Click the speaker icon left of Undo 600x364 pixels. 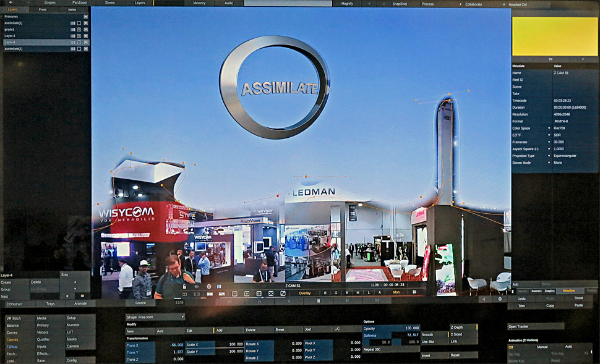click(x=484, y=299)
